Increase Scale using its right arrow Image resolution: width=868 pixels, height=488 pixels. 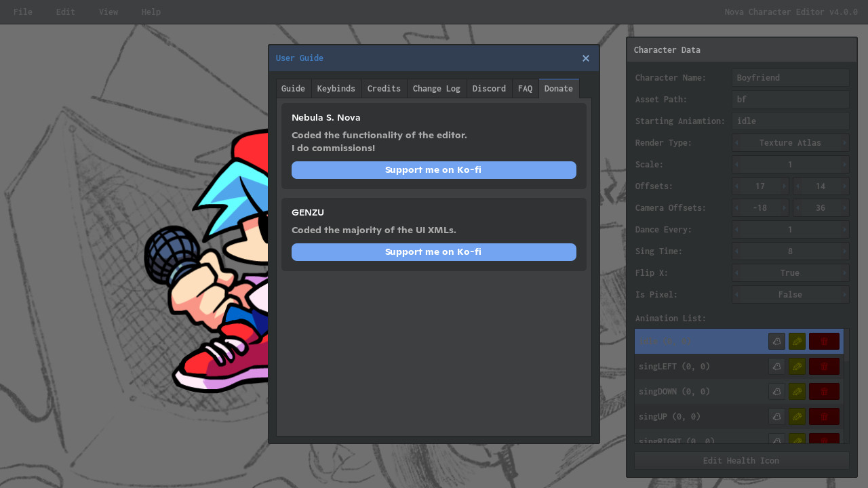pyautogui.click(x=844, y=165)
